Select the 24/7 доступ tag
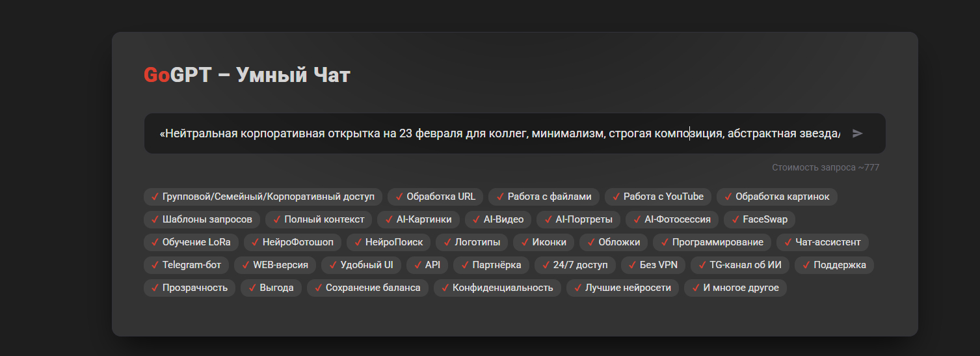 (x=575, y=265)
